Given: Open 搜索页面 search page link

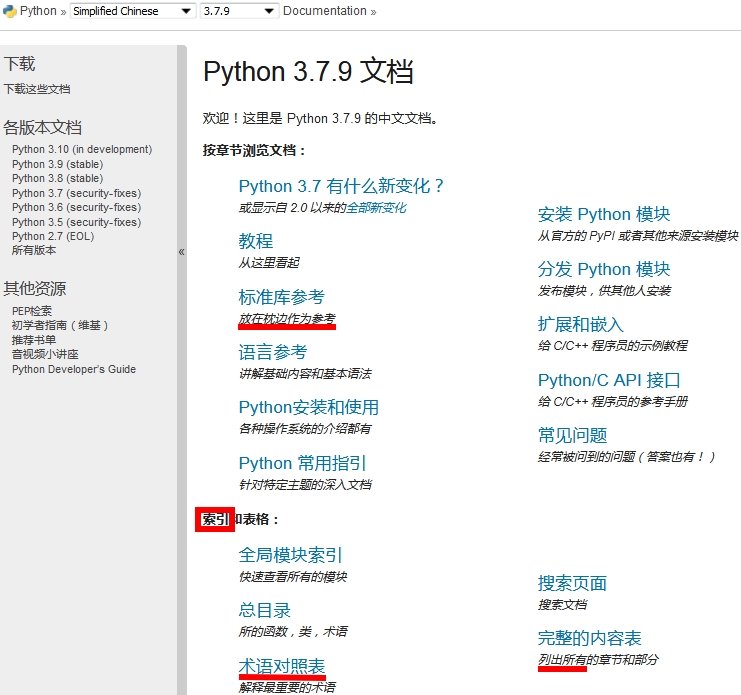Looking at the screenshot, I should 572,583.
